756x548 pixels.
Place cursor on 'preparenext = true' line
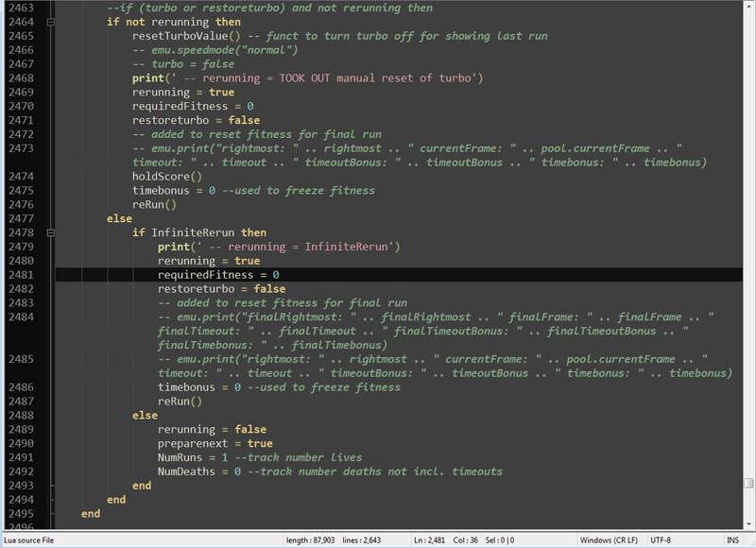click(x=215, y=443)
